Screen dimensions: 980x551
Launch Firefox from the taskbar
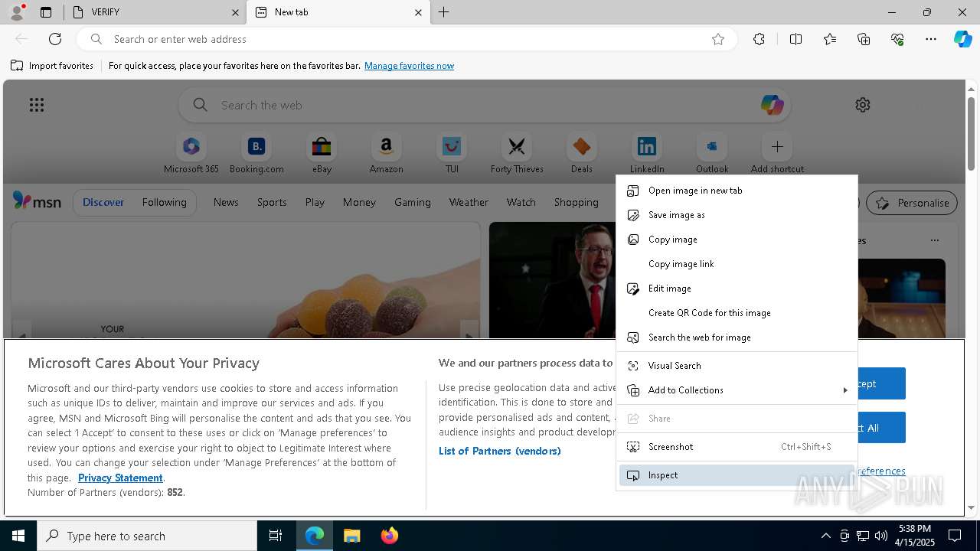(389, 536)
